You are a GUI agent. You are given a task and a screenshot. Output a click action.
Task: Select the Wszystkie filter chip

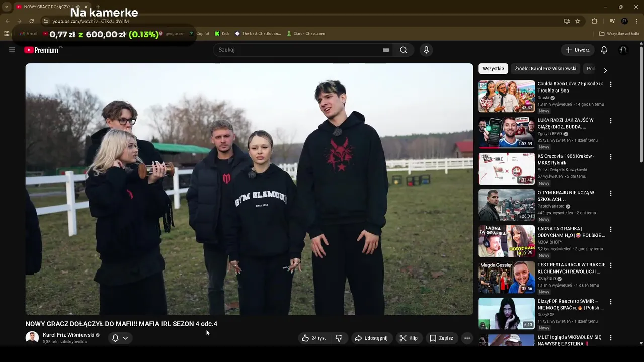point(493,69)
